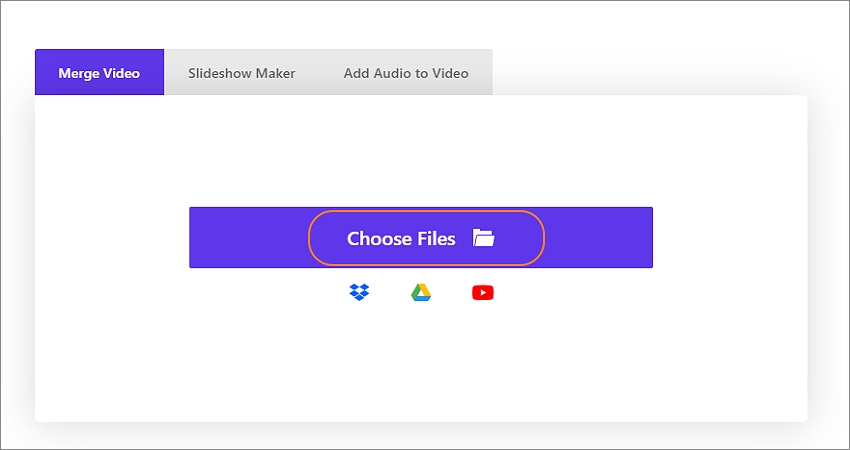Add a video via YouTube icon

coord(482,293)
